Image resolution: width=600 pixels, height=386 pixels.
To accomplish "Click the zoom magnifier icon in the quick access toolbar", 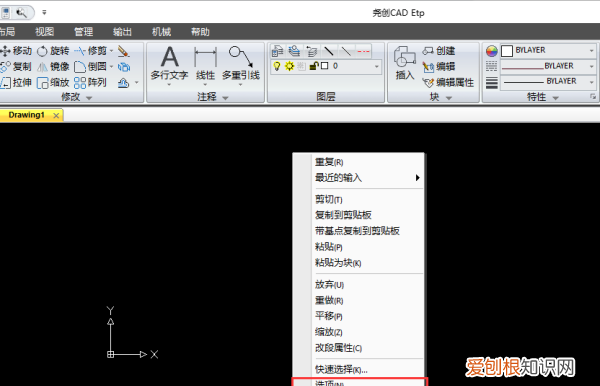I will [21, 13].
